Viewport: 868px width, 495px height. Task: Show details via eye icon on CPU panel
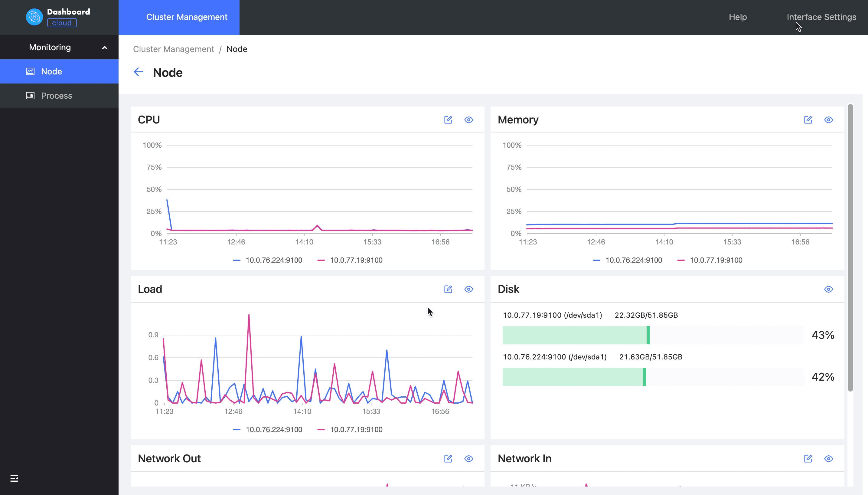[468, 120]
